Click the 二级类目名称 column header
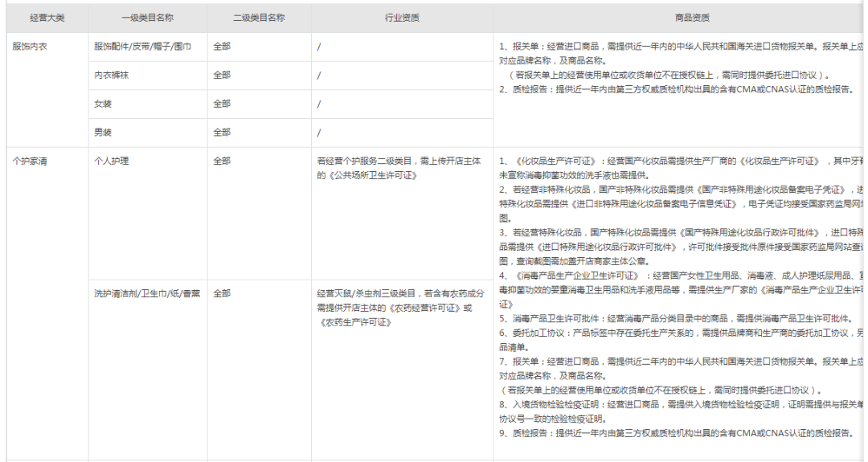868x462 pixels. pyautogui.click(x=259, y=18)
